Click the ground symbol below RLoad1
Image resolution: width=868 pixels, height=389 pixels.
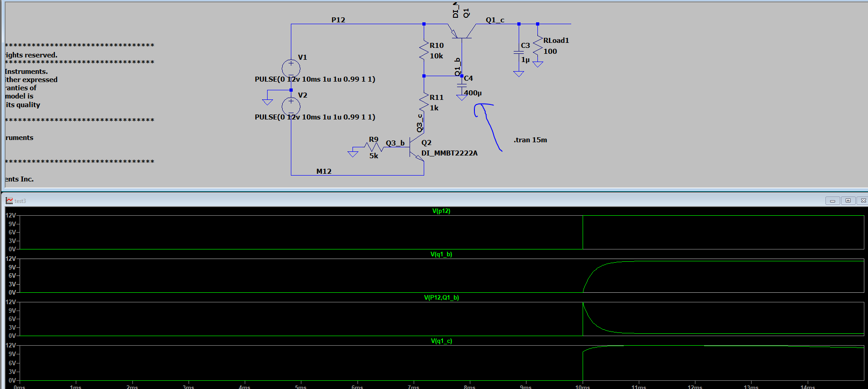pyautogui.click(x=537, y=64)
